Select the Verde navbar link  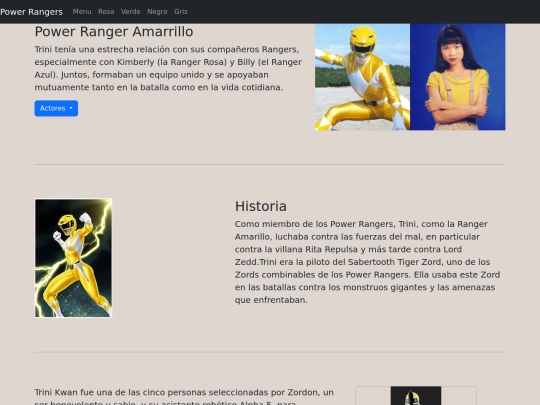click(x=131, y=12)
